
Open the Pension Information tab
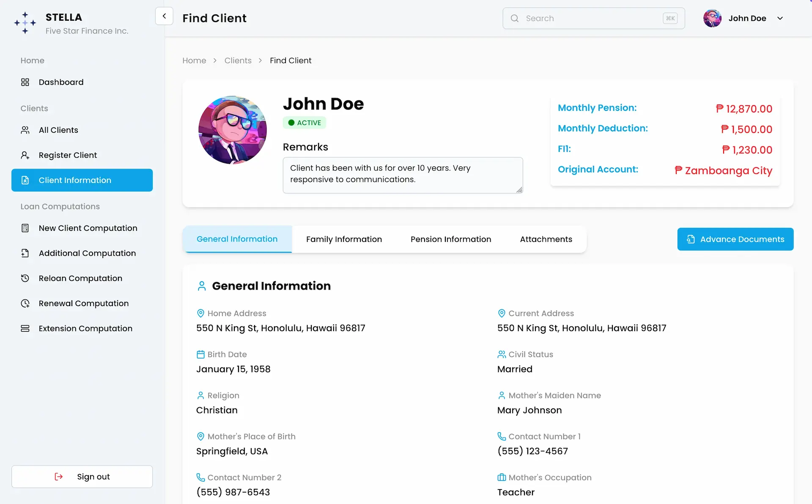[451, 239]
